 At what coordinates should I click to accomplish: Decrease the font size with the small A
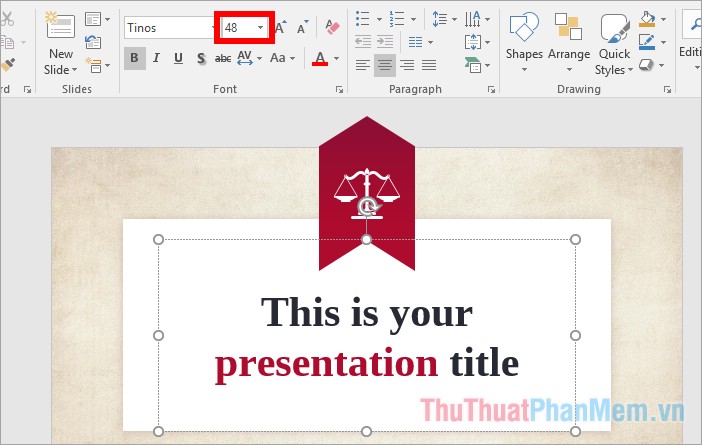tap(303, 28)
